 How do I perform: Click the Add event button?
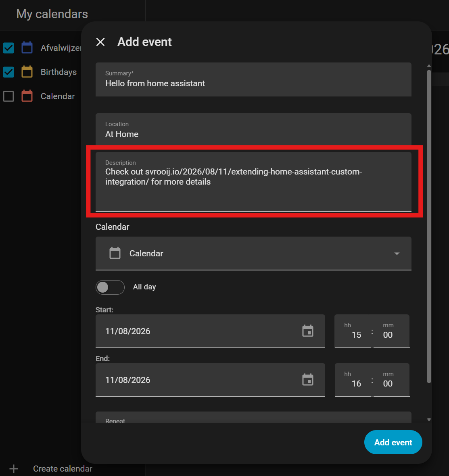[x=393, y=442]
